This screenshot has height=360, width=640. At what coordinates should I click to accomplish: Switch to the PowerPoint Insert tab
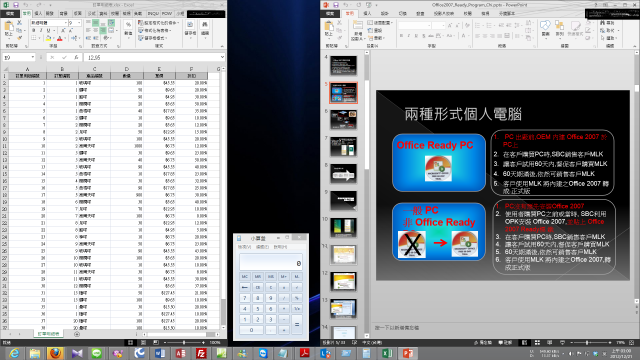click(x=367, y=13)
